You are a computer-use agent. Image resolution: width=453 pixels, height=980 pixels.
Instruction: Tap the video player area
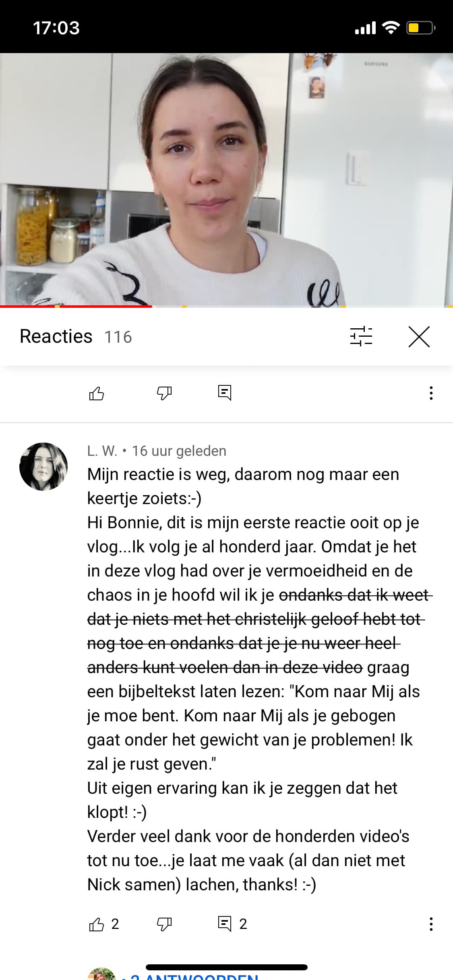[226, 180]
